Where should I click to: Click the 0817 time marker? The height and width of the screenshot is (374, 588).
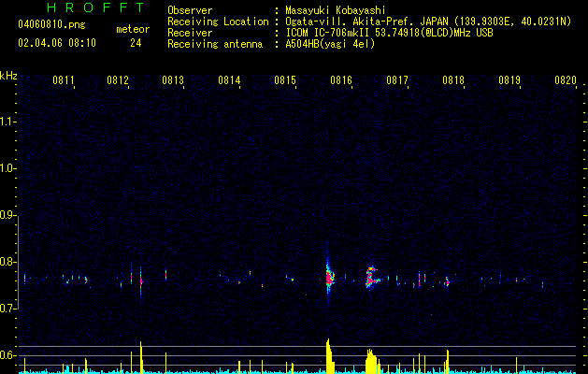click(397, 79)
